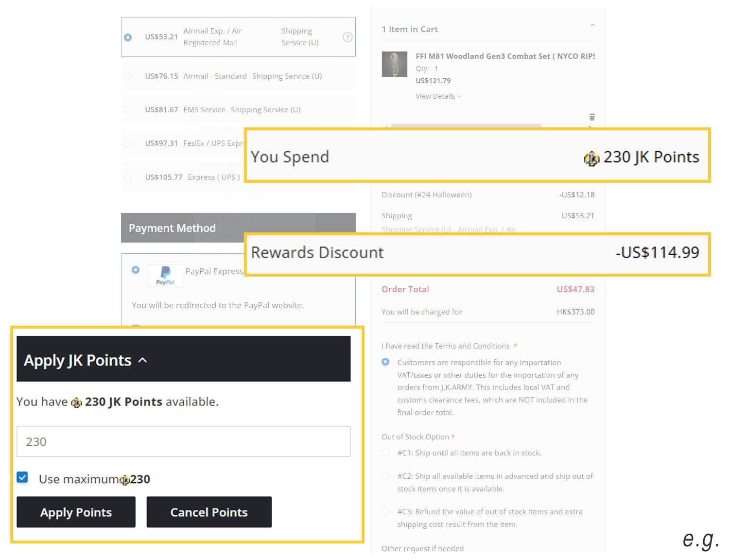Viewport: 729px width, 560px height.
Task: Click the PayPal logo icon
Action: click(x=165, y=275)
